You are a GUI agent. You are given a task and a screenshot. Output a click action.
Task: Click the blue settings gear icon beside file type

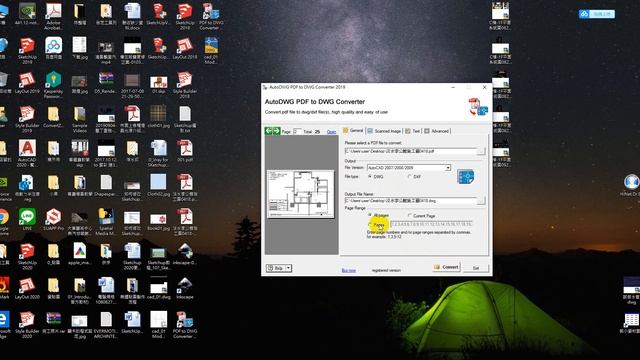pyautogui.click(x=465, y=177)
